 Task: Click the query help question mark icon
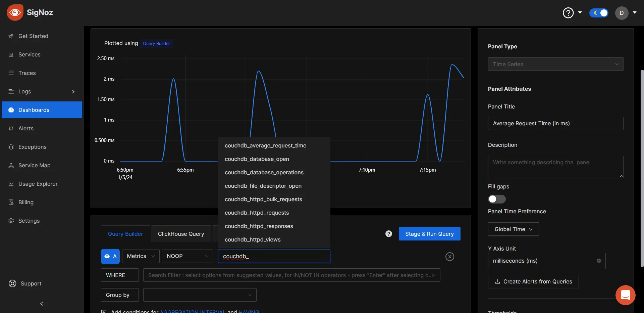coord(389,234)
